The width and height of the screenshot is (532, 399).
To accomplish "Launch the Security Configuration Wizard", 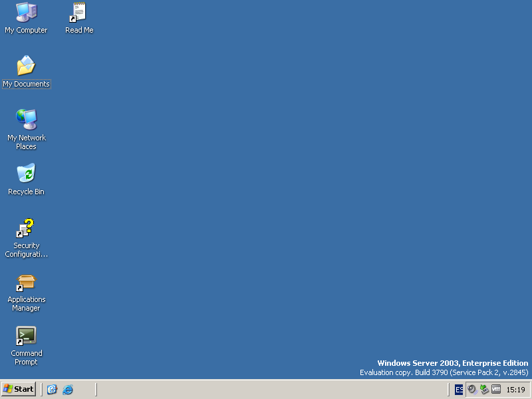I will coord(27,228).
